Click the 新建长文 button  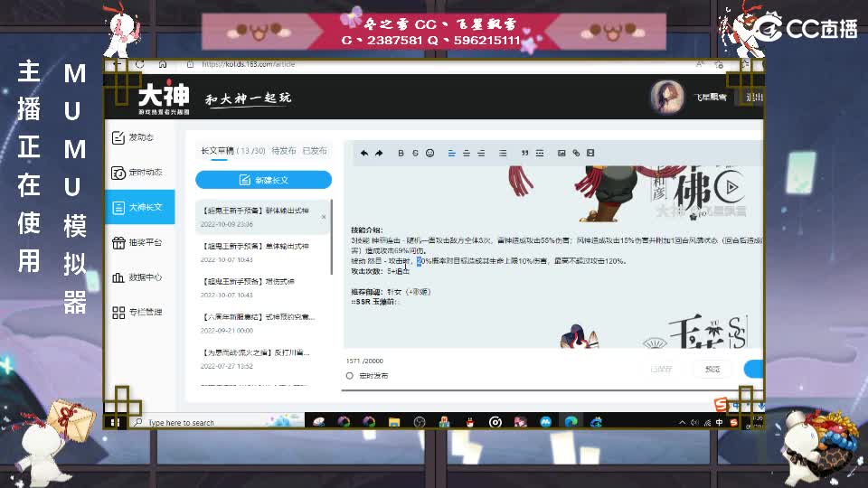point(263,180)
